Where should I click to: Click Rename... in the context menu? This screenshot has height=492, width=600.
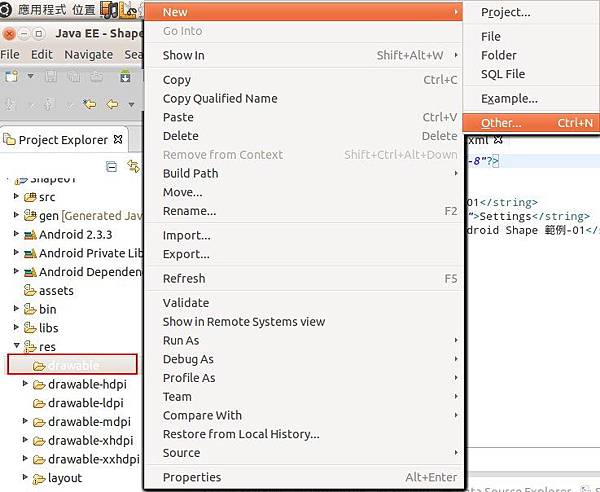click(x=303, y=211)
